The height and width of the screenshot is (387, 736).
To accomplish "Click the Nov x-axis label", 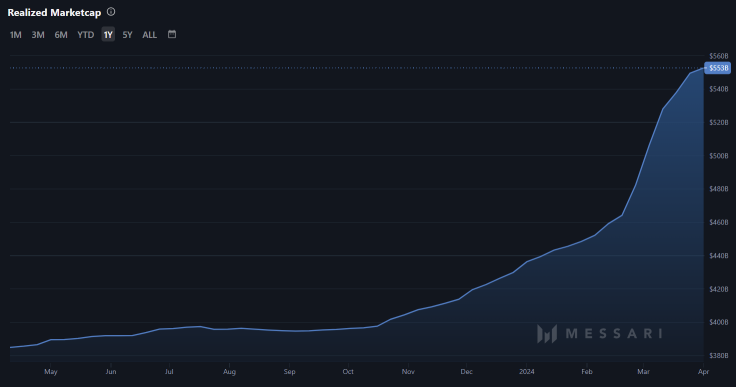I will point(408,372).
